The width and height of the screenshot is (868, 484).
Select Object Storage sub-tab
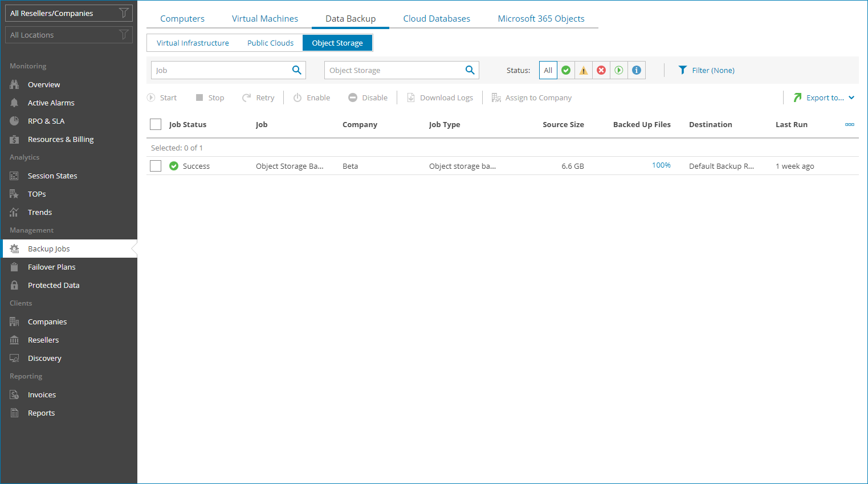tap(337, 43)
